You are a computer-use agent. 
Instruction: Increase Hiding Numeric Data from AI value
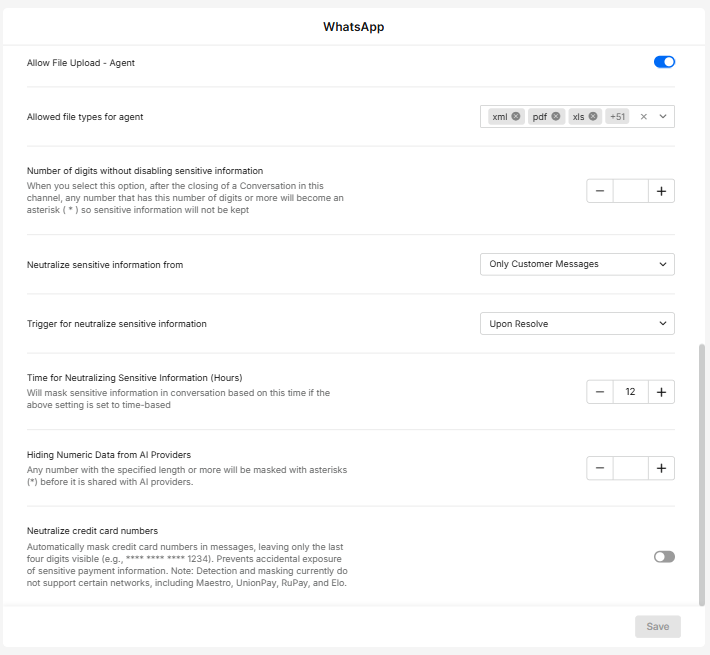coord(661,468)
